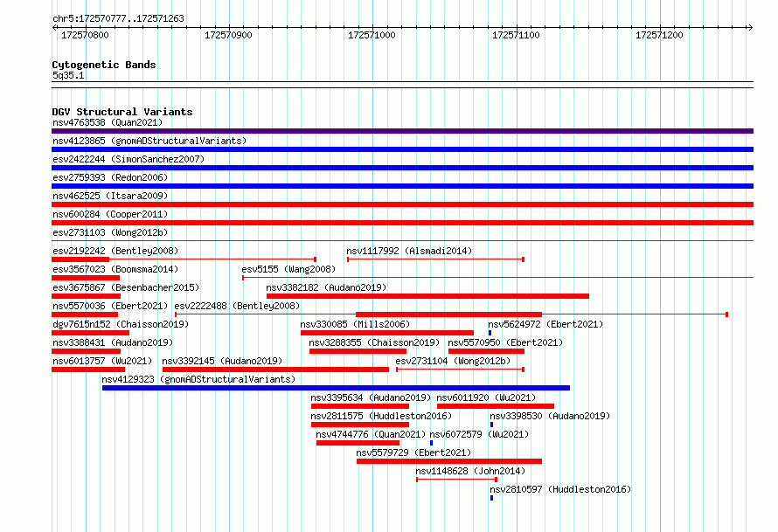Open nsv4744776 (Quan2021) label
Viewport: 778px width, 532px height.
click(371, 434)
